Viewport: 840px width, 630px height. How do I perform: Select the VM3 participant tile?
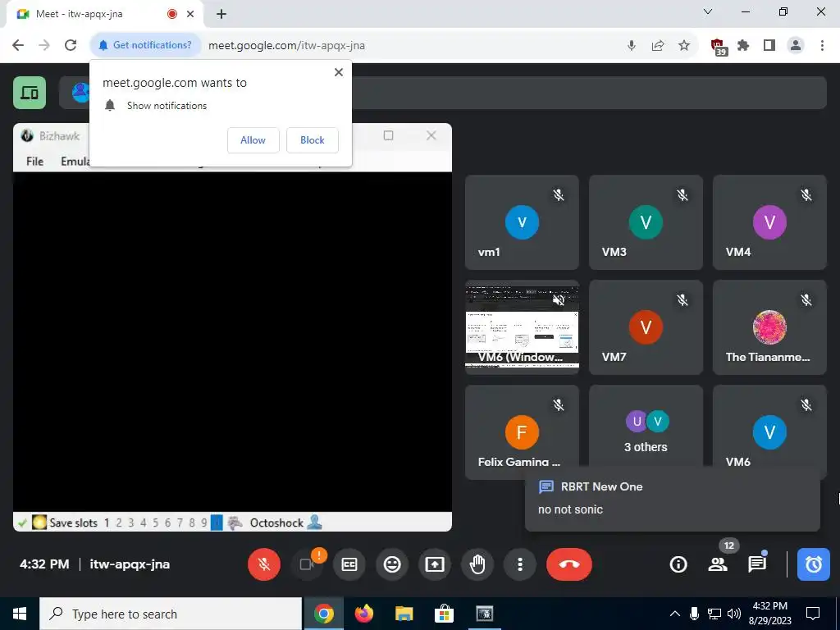pyautogui.click(x=646, y=222)
